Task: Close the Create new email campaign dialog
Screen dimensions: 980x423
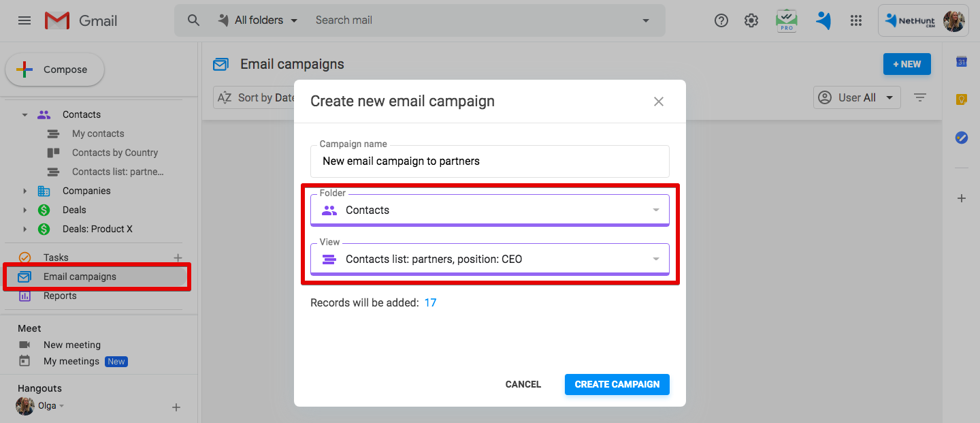Action: (658, 101)
